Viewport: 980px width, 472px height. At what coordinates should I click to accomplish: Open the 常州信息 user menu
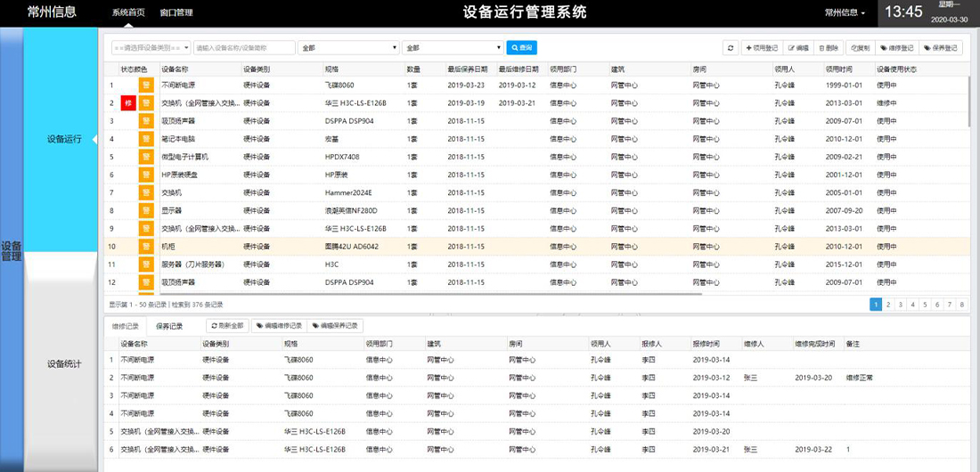pos(845,12)
